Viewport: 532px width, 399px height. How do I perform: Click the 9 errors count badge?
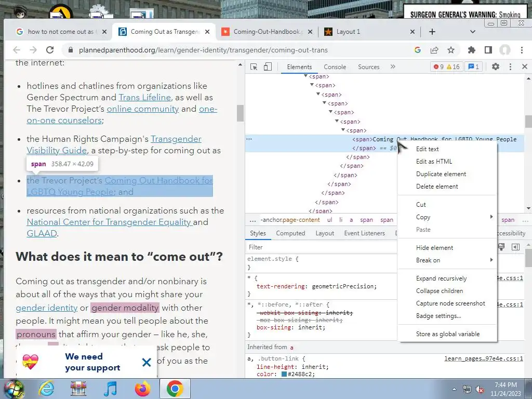[438, 67]
